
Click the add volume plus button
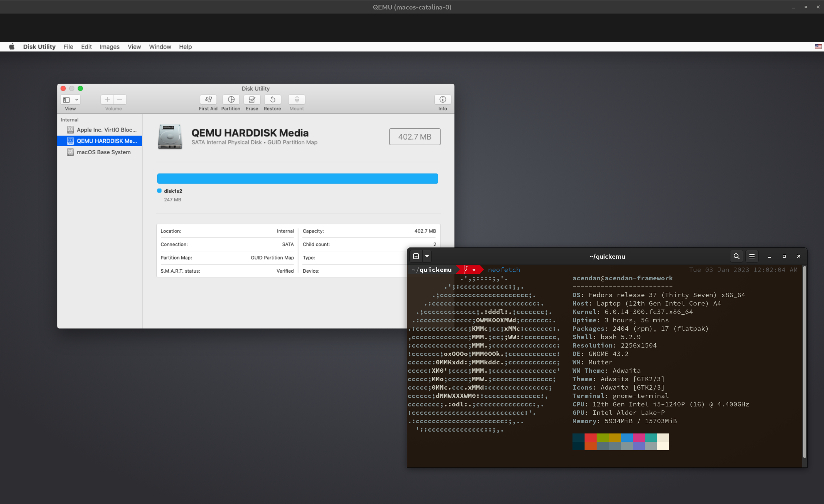click(x=107, y=99)
